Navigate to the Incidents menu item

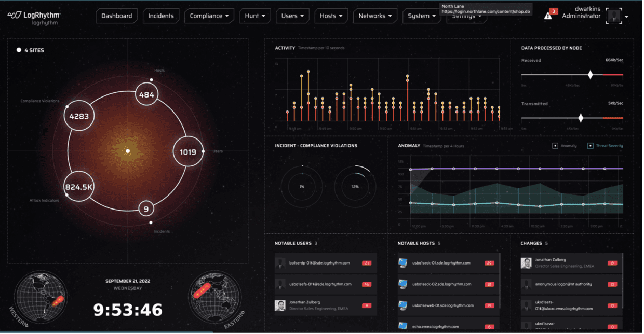tap(161, 16)
